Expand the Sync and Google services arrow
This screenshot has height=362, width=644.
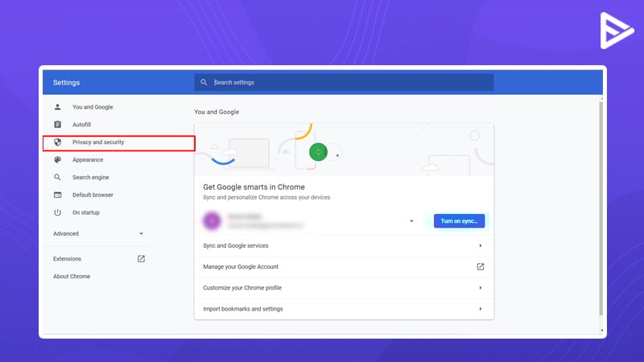point(480,245)
